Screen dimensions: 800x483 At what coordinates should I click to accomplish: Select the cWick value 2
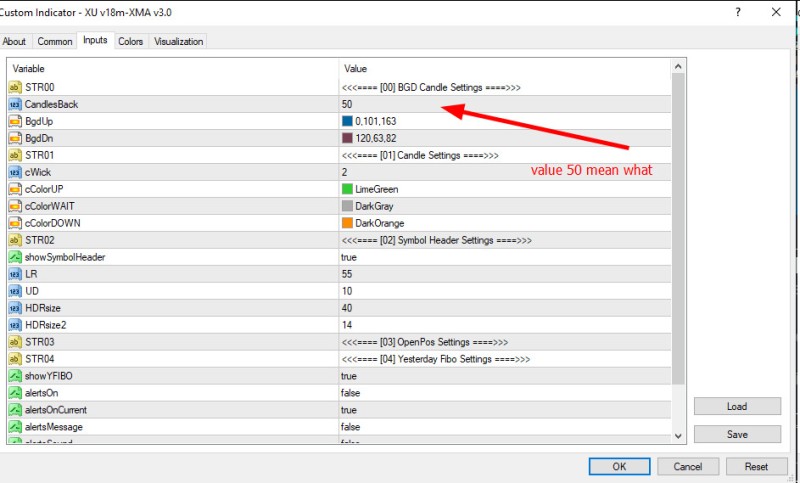[x=344, y=172]
